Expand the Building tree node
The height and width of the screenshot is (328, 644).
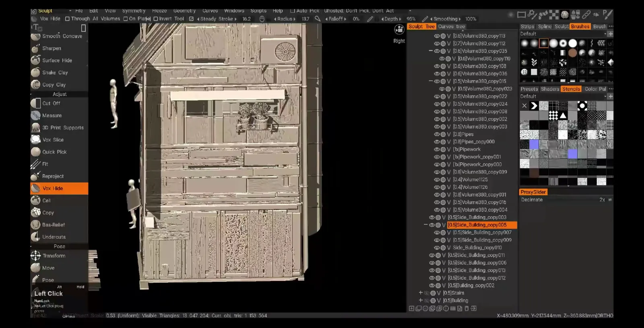421,301
